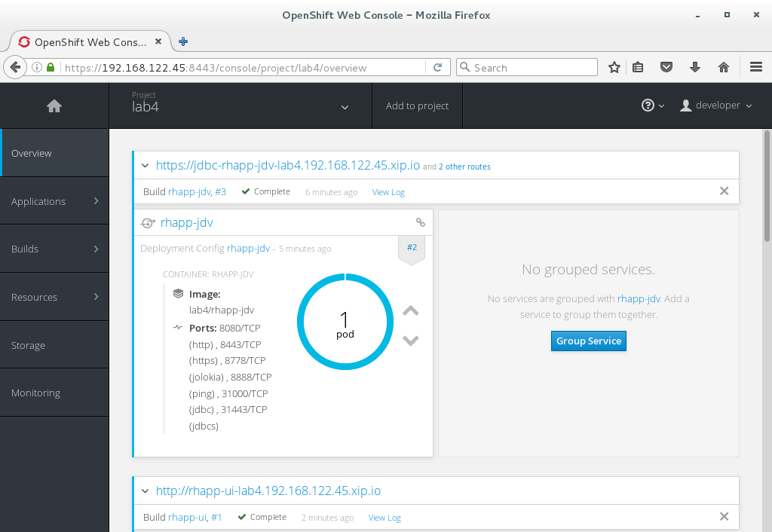Dismiss the rhapp-jdv build notification
The image size is (772, 532).
[x=724, y=191]
